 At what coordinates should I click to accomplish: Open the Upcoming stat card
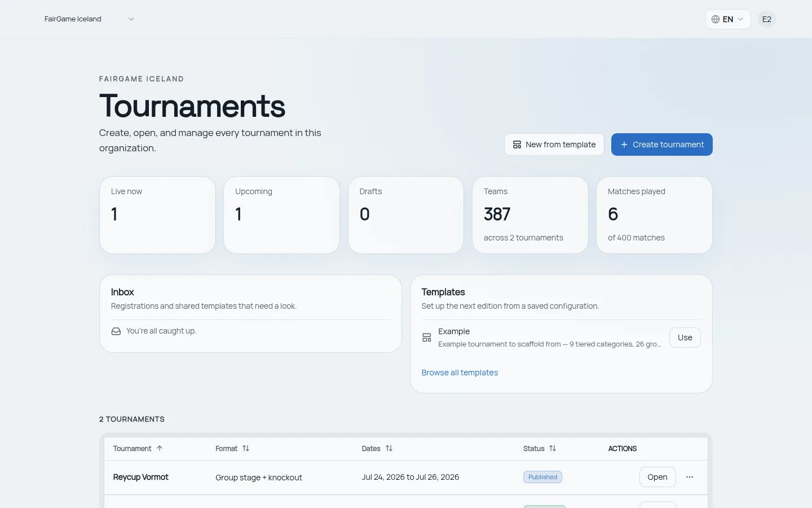pos(281,215)
